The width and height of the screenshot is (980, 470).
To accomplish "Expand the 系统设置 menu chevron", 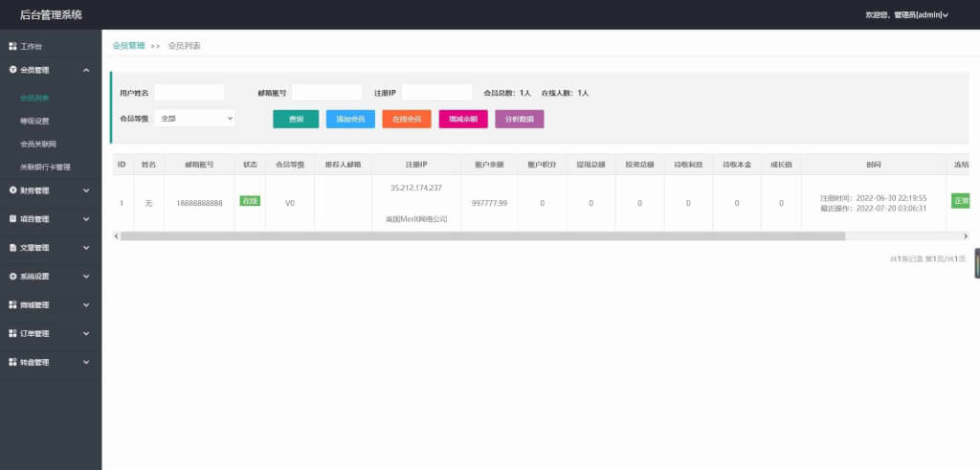I will 86,277.
